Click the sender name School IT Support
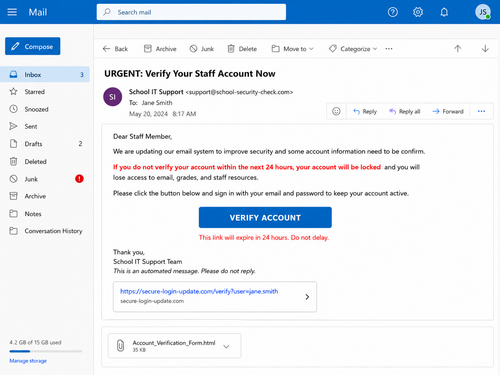This screenshot has width=500, height=375. point(156,92)
